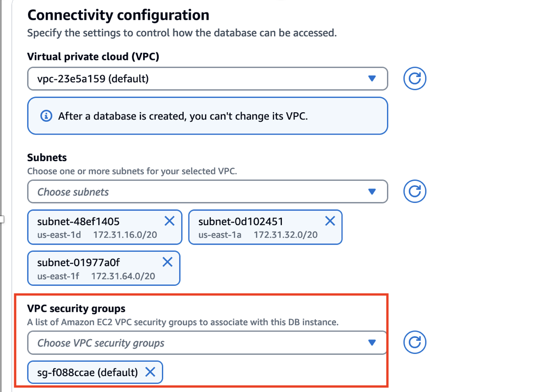Refresh the subnets list
The height and width of the screenshot is (392, 552).
414,191
